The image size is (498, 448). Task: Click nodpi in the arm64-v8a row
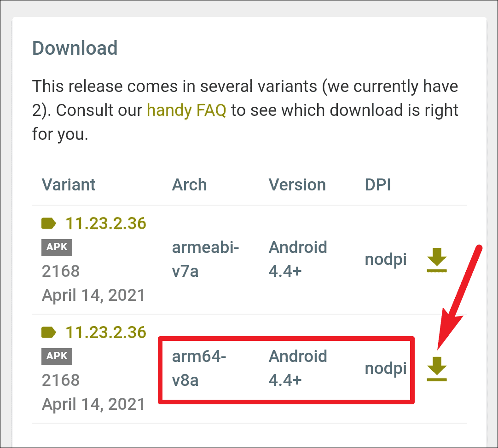coord(386,368)
